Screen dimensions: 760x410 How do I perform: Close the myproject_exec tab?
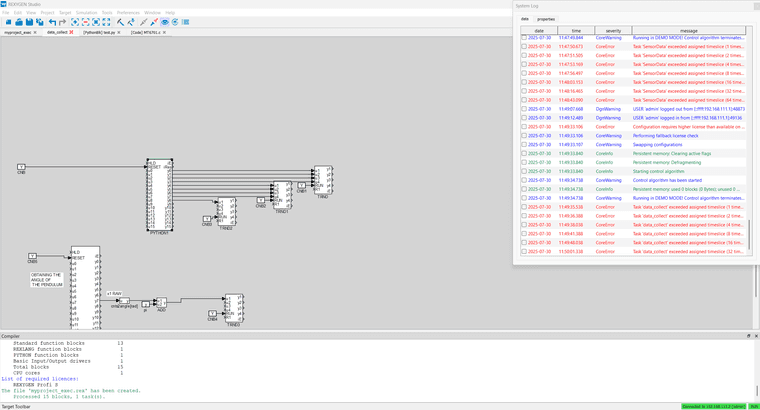click(x=35, y=32)
